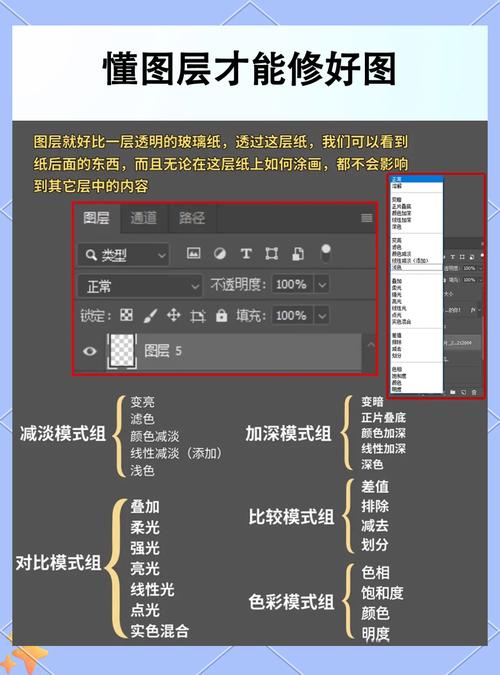Select the 图层 5 layer thumbnail
Image resolution: width=500 pixels, height=675 pixels.
pyautogui.click(x=122, y=351)
